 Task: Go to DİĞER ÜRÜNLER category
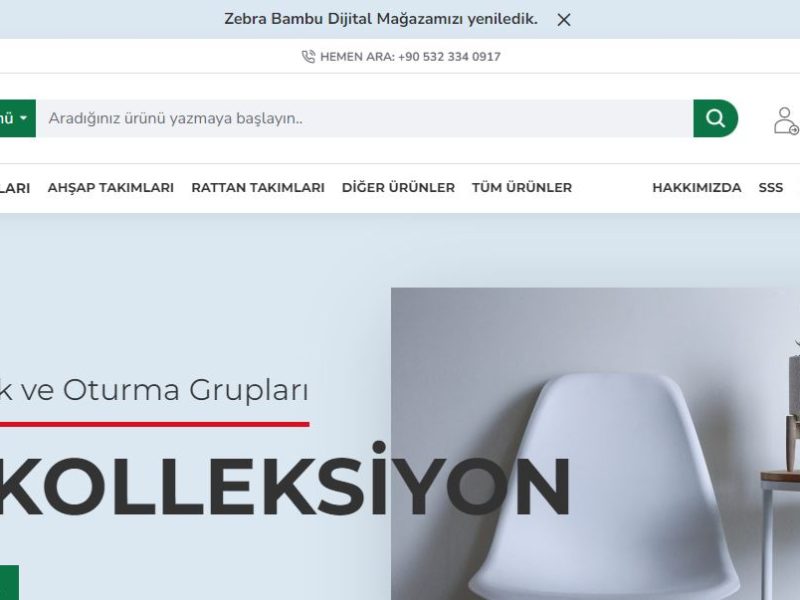[398, 187]
